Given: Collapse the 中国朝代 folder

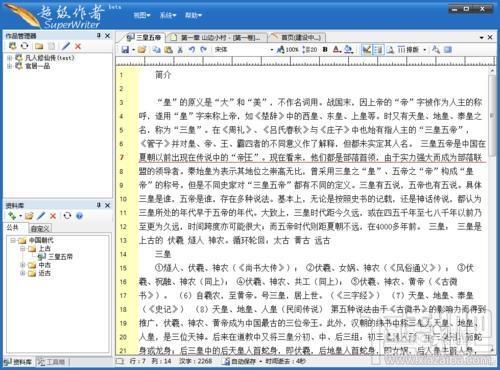Looking at the screenshot, I should tap(12, 240).
